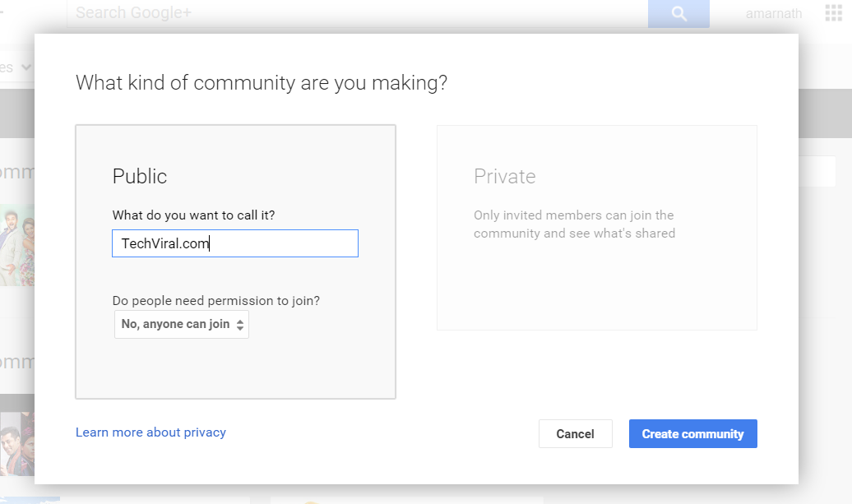Click the Search Google+ field
The width and height of the screenshot is (852, 504).
click(357, 13)
